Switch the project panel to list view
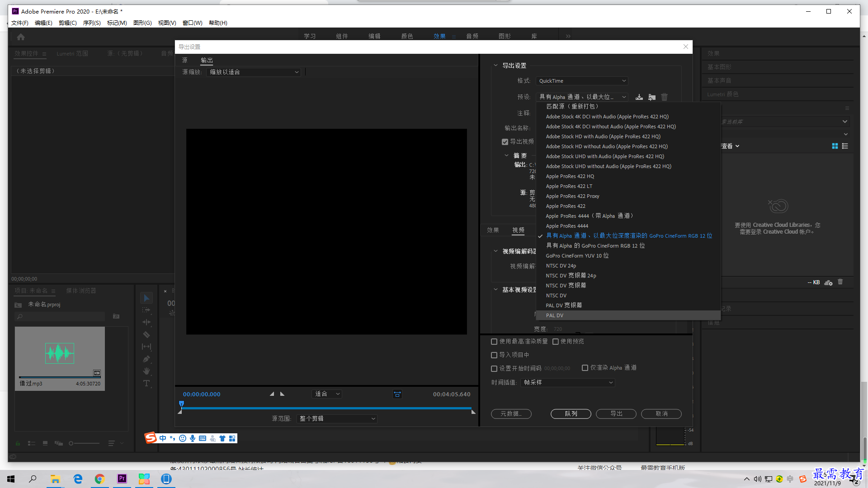This screenshot has height=488, width=868. (32, 443)
